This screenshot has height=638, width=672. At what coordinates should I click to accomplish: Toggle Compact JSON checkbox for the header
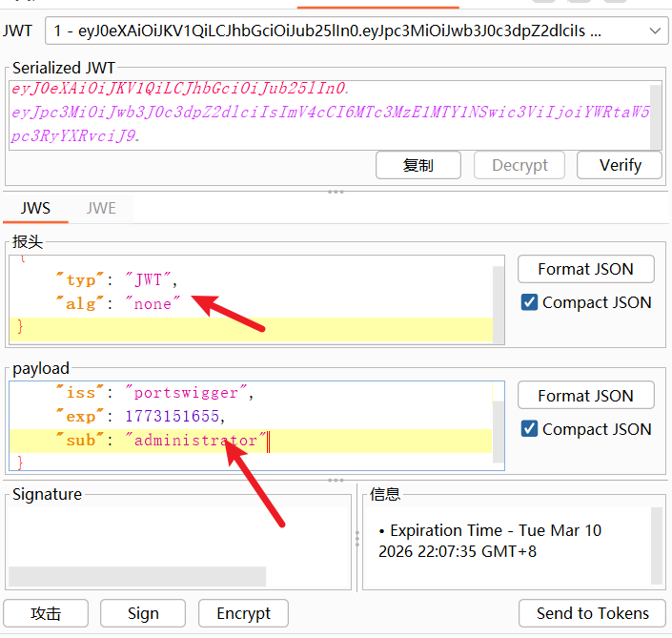click(x=530, y=302)
